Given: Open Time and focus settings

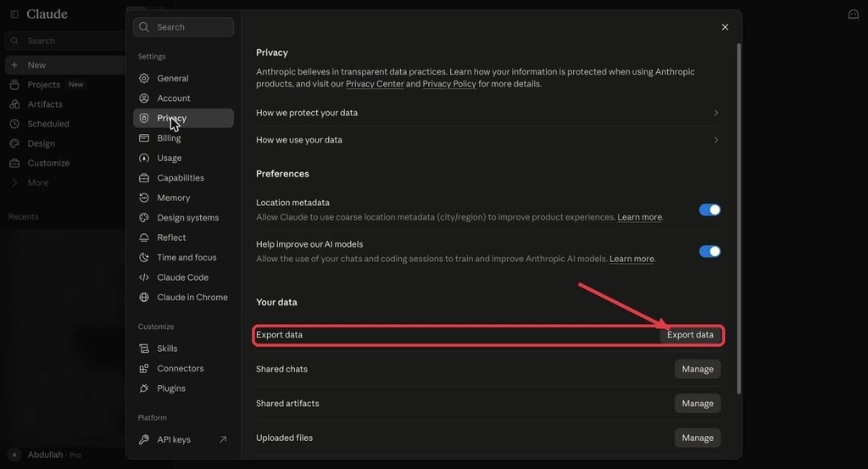Looking at the screenshot, I should [x=183, y=258].
